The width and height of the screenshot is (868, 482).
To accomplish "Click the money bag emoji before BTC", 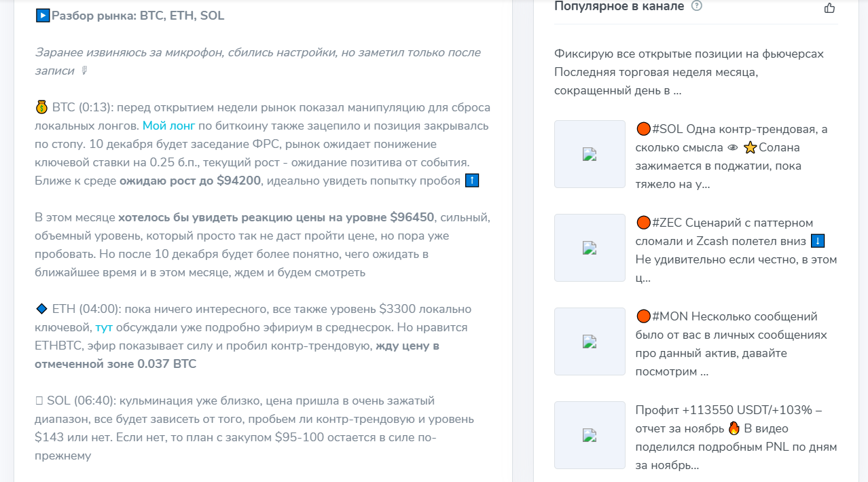I will point(41,107).
